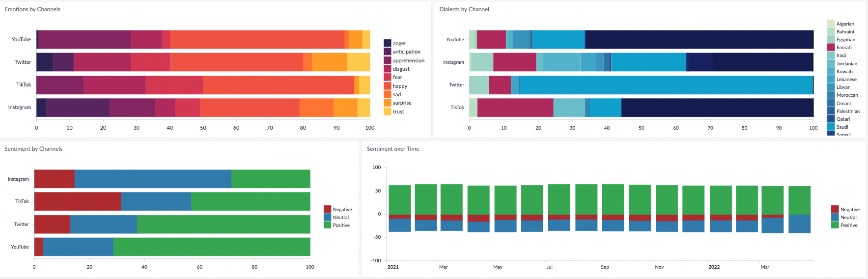Screen dimensions: 868x279
Task: Click the Sentiment over Time panel title
Action: pos(392,149)
